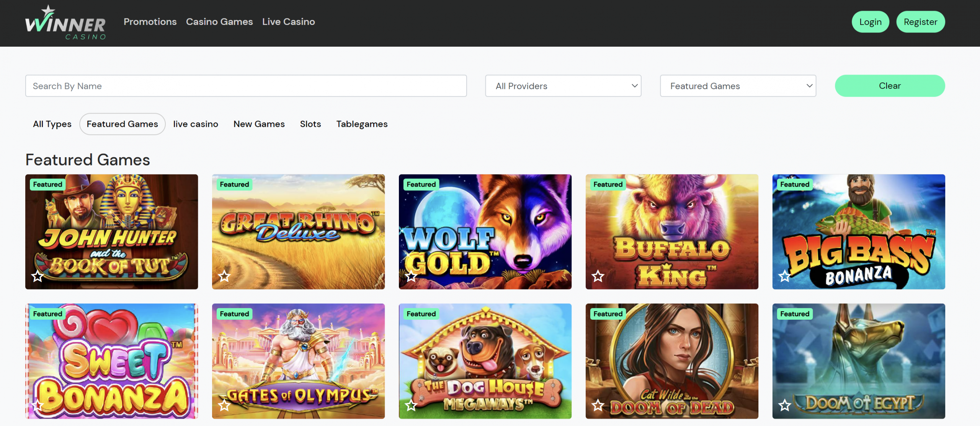980x426 pixels.
Task: Switch to the New Games tab
Action: pos(259,124)
